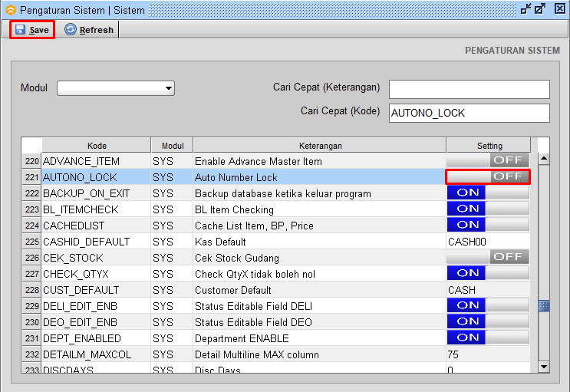Click the Save button in toolbar
570x392 pixels.
click(32, 30)
